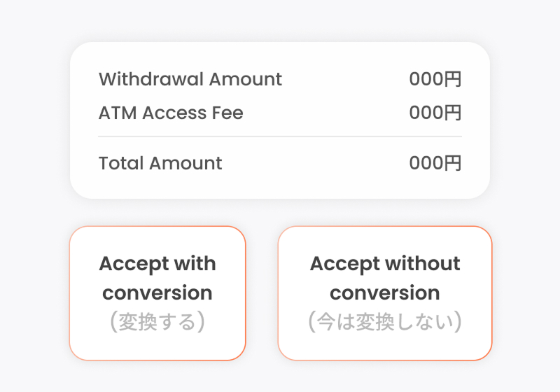The height and width of the screenshot is (392, 560).
Task: Click the 円 symbol in ATM Access Fee row
Action: [454, 113]
